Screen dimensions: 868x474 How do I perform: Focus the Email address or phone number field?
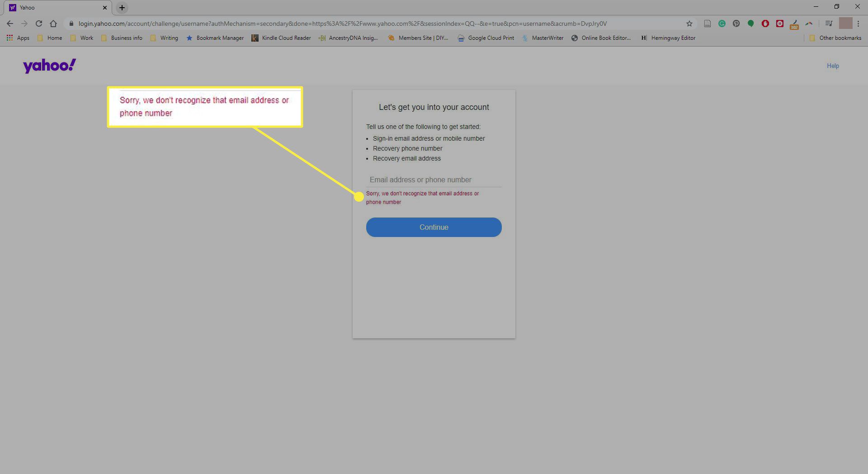click(x=434, y=180)
